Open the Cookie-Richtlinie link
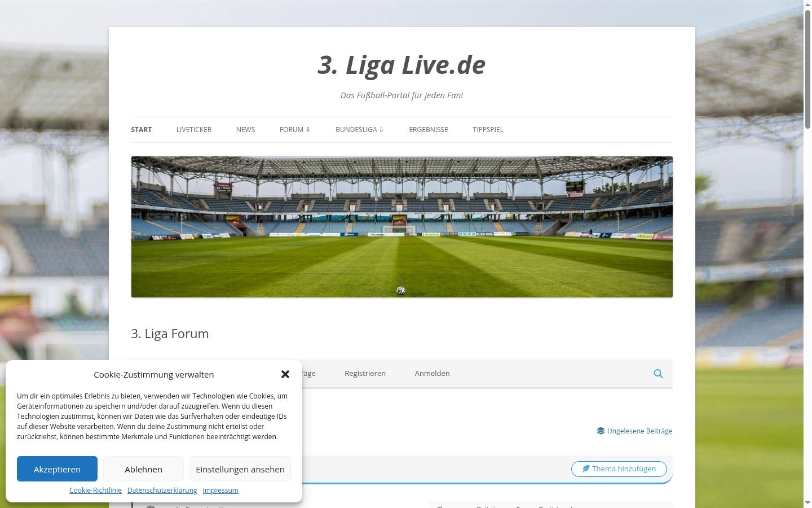Viewport: 812px width, 508px height. coord(95,490)
